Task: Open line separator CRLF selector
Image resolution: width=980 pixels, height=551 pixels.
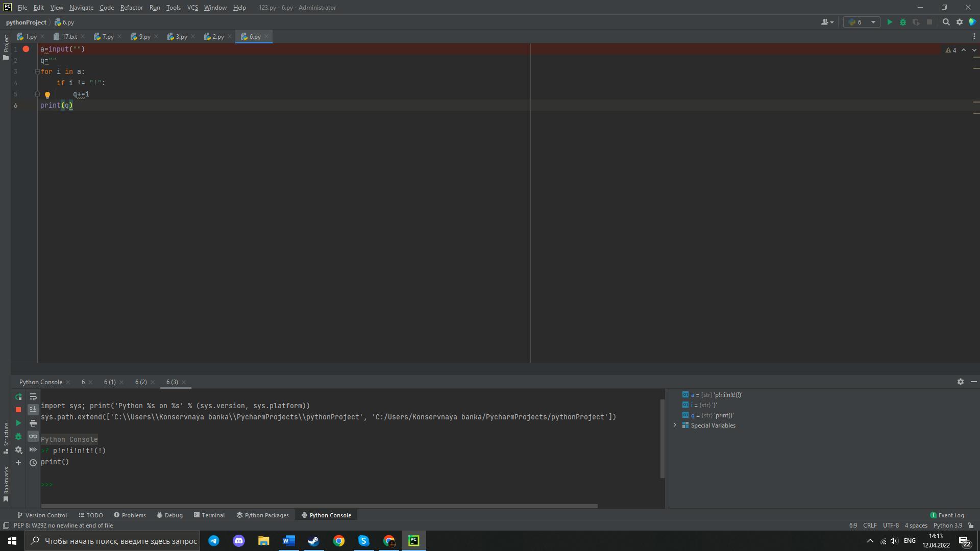Action: coord(870,525)
